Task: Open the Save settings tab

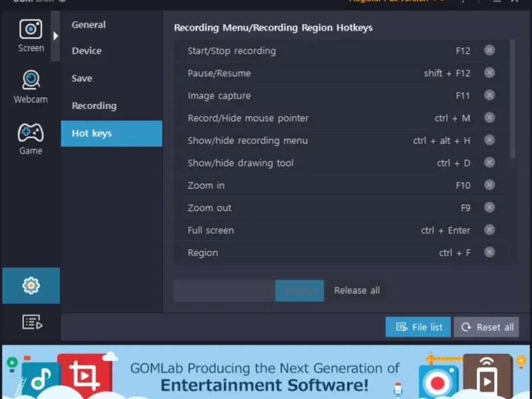Action: tap(82, 78)
